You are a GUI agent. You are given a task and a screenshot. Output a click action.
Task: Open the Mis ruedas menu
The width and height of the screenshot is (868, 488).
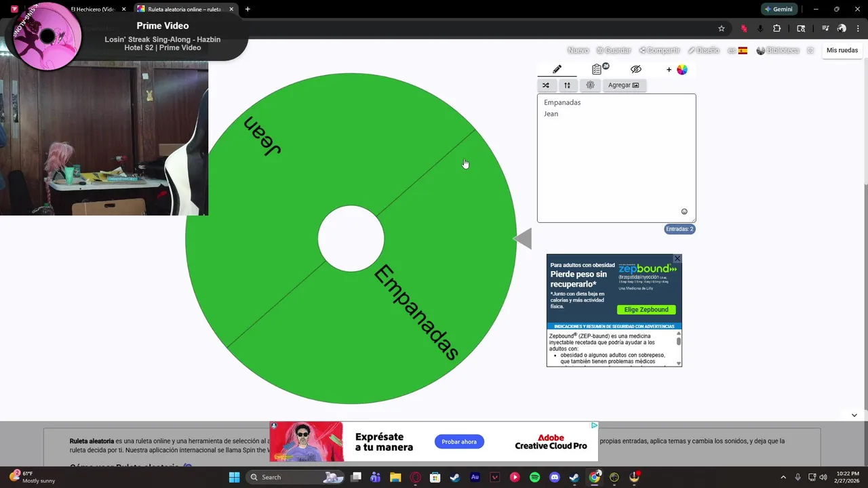pos(842,50)
